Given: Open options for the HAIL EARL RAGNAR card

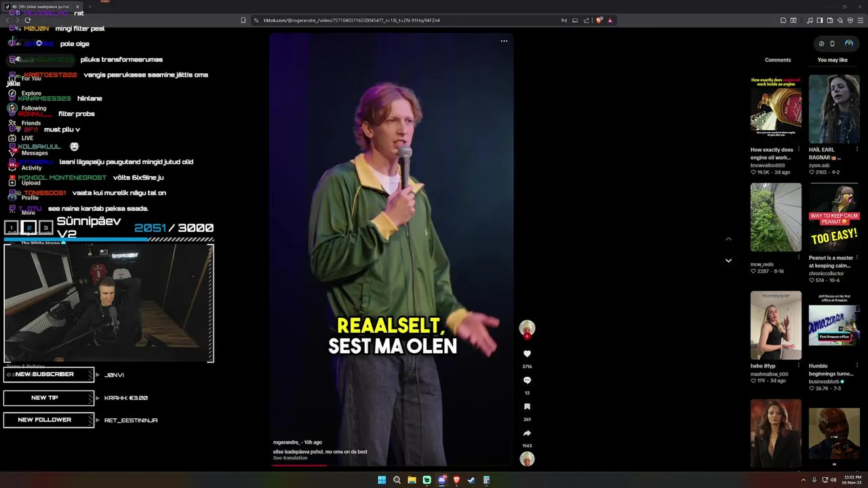Looking at the screenshot, I should (856, 150).
